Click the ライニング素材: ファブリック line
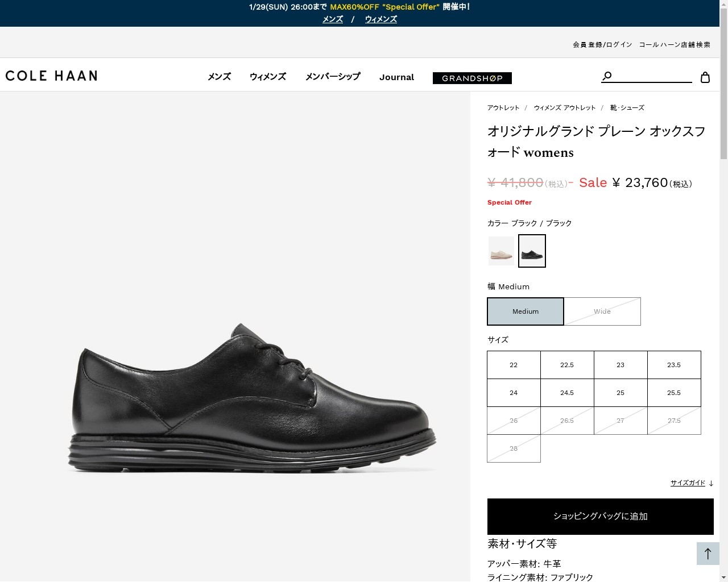Screen dimensions: 728x582 click(x=540, y=577)
